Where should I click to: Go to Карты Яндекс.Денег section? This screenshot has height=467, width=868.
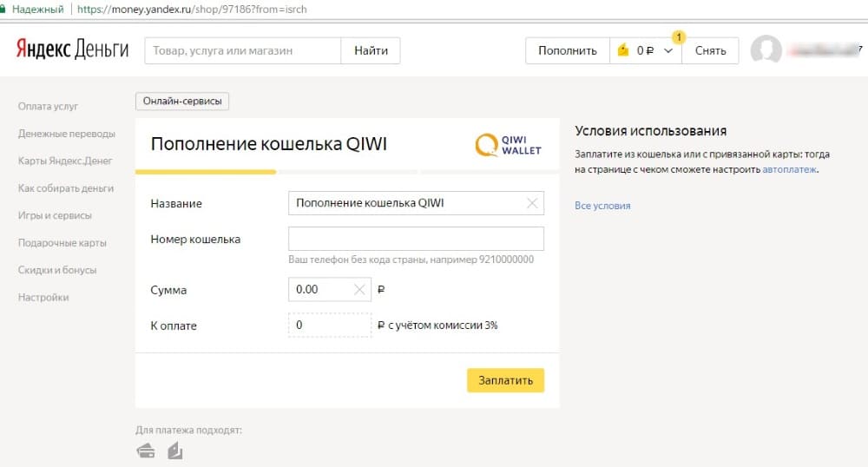[65, 161]
